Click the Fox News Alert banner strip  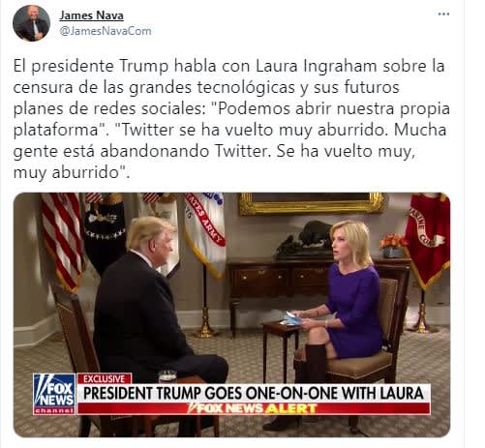click(254, 408)
